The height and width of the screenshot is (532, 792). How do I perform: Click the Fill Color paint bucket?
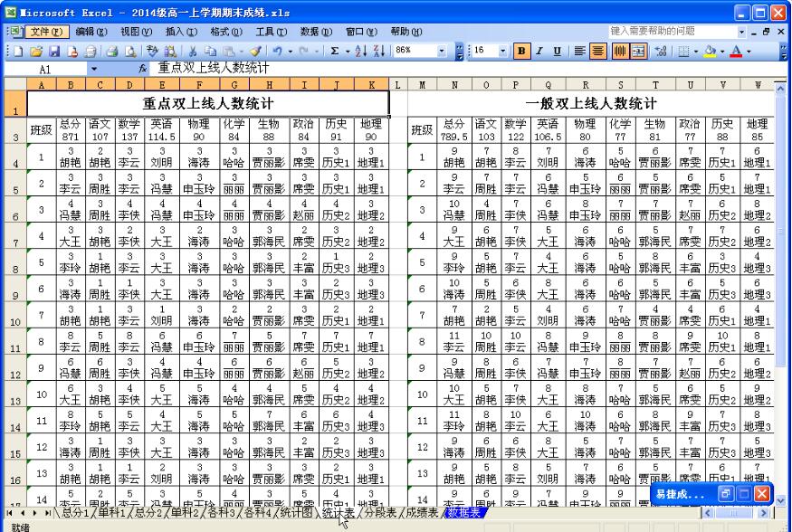coord(710,51)
